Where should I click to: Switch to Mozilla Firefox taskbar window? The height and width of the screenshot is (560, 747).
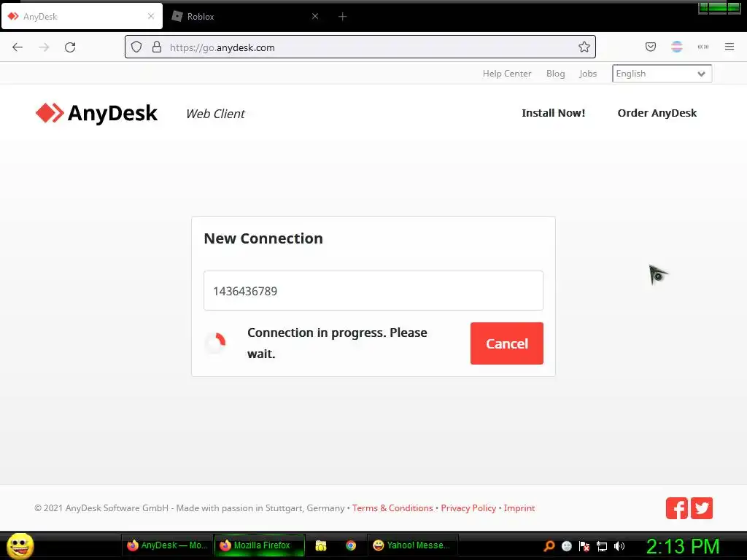pyautogui.click(x=260, y=545)
